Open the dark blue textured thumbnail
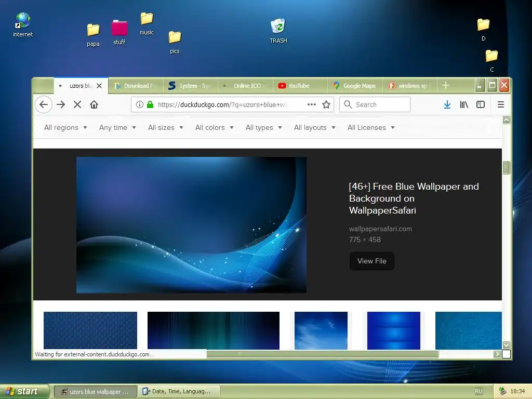 pos(90,330)
